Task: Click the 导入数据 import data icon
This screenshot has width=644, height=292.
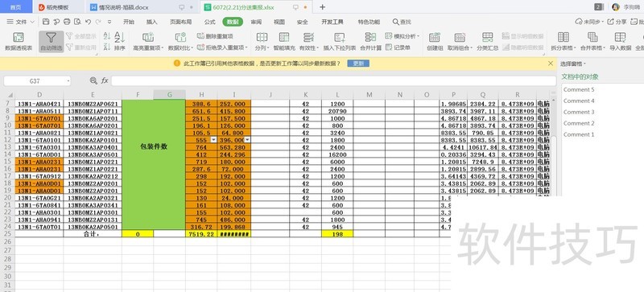Action: [x=620, y=42]
